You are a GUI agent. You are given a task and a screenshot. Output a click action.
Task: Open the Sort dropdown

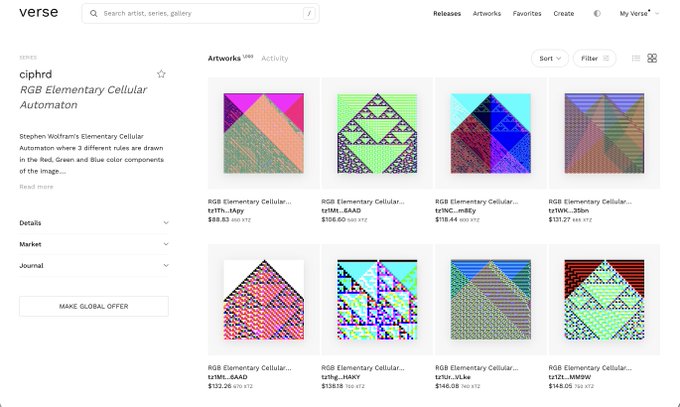(549, 58)
